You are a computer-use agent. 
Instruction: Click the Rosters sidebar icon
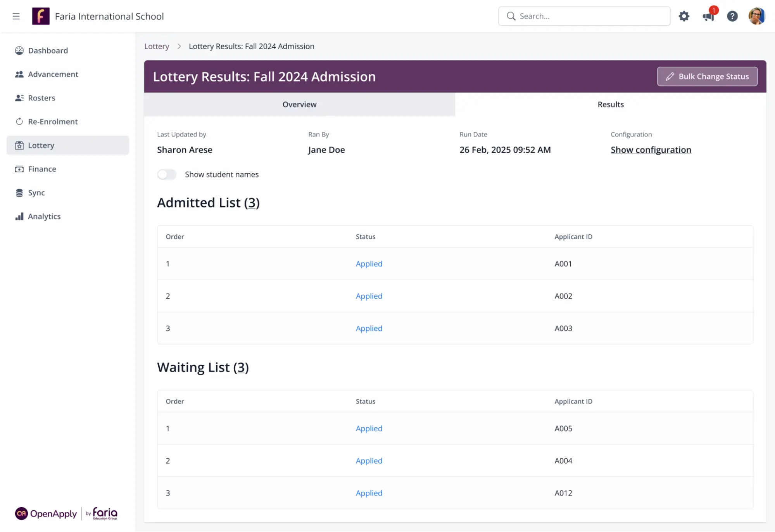pos(19,98)
